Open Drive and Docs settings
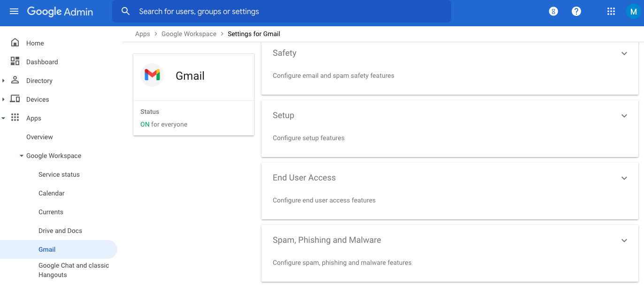Screen dimensions: 644x285 60,231
